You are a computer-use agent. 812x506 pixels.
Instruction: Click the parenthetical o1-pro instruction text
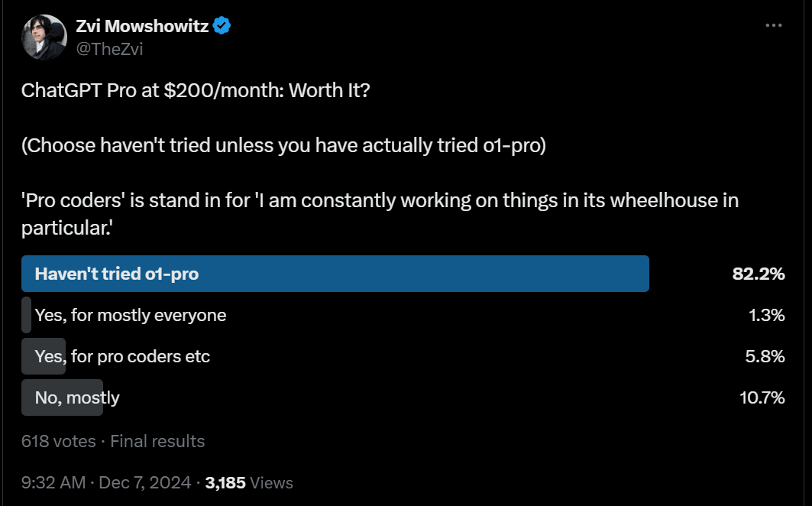click(x=284, y=146)
